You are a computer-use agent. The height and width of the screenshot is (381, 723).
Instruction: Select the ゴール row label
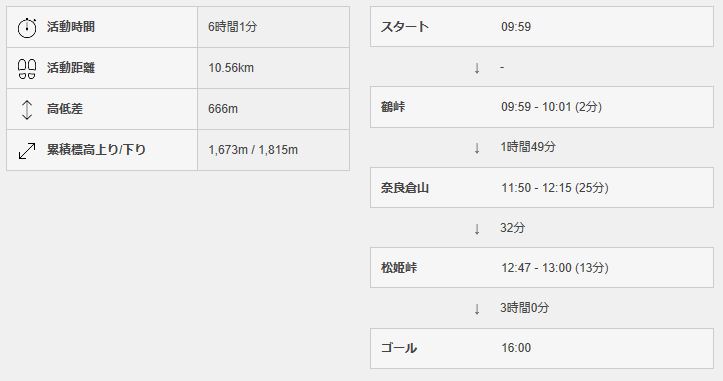[399, 348]
